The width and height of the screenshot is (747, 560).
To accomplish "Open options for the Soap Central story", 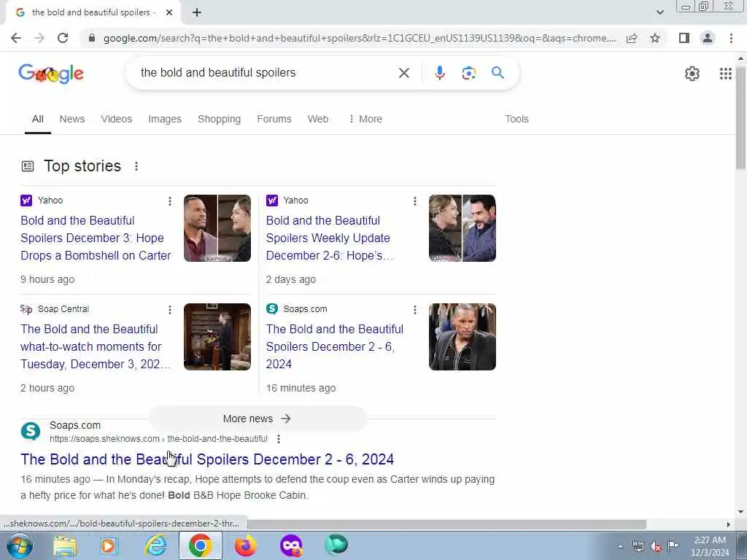I will [169, 310].
